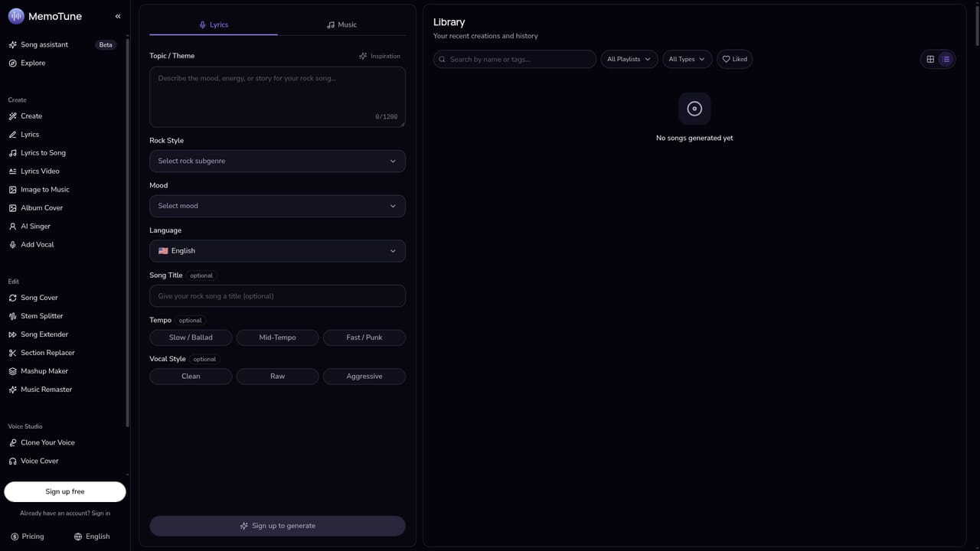This screenshot has height=551, width=980.
Task: Open the Mood dropdown
Action: coord(277,206)
